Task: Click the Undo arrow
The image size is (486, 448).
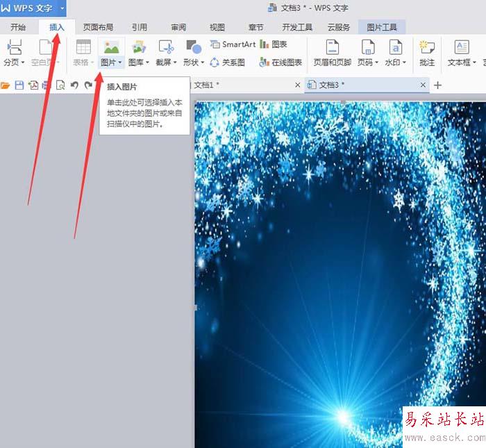Action: [x=74, y=85]
